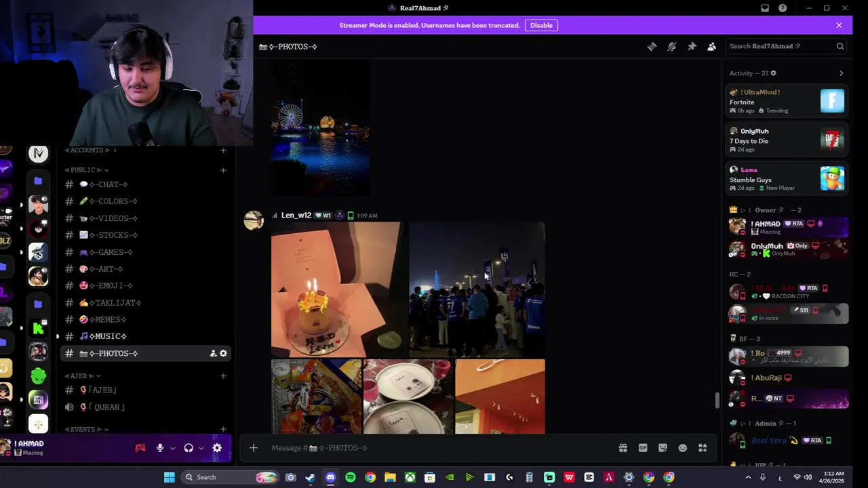Screen dimensions: 868x488
Task: Deafen with the headphones icon
Action: pos(189,448)
